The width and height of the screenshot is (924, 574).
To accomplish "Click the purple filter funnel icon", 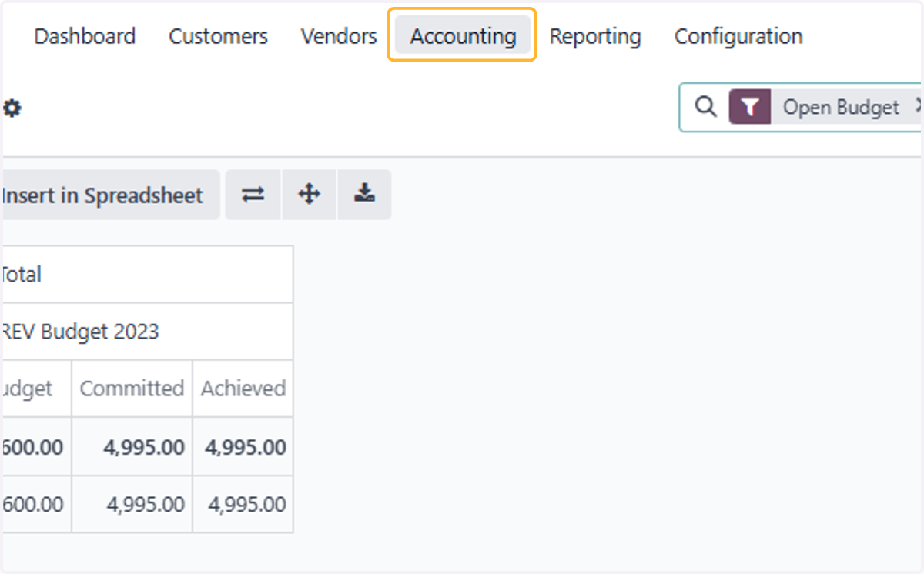I will (750, 107).
